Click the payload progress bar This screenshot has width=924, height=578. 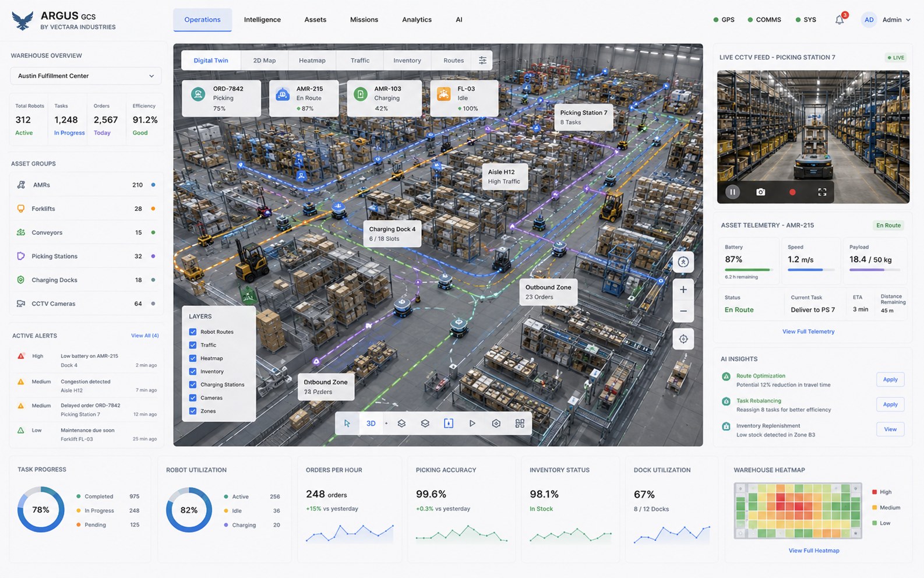pos(874,270)
